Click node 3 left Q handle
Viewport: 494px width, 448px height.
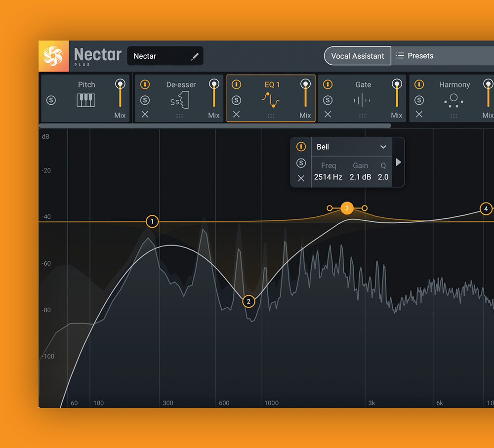point(329,208)
